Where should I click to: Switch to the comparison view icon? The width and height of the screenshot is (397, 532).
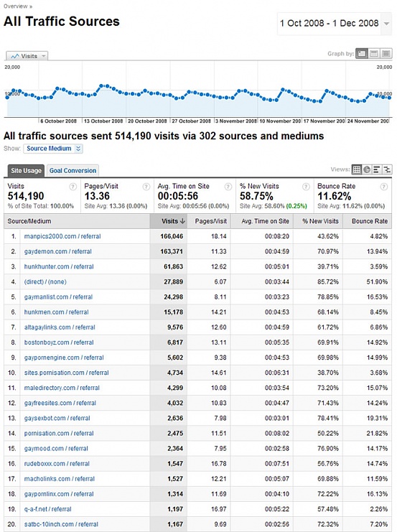coord(386,169)
